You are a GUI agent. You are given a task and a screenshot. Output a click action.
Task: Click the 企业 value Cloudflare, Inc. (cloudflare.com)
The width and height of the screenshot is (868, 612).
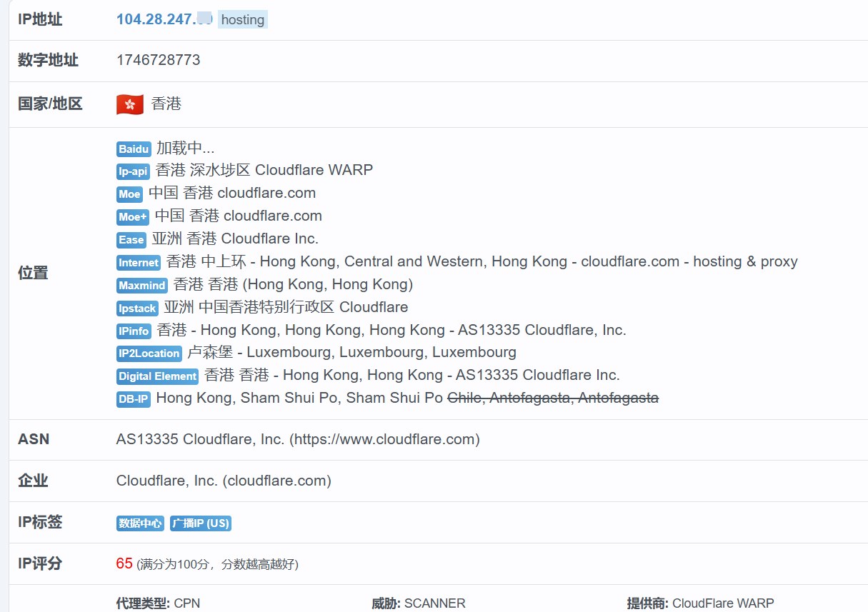click(224, 481)
